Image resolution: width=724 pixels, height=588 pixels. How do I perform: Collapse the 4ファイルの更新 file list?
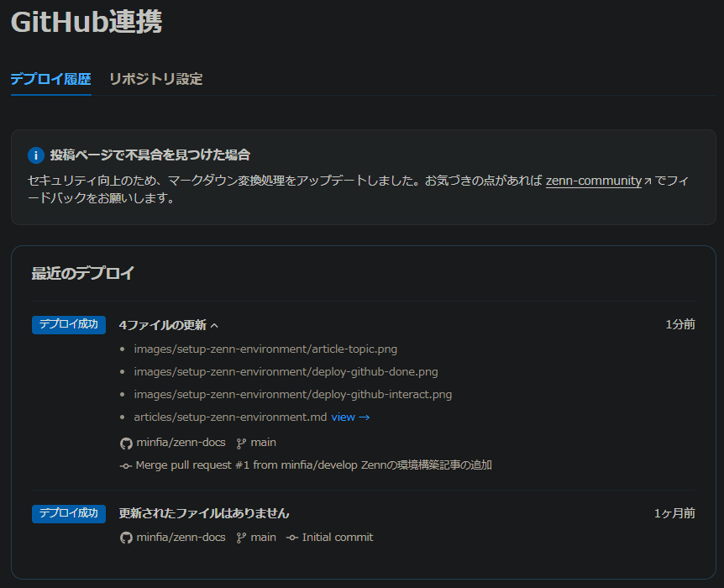click(169, 325)
